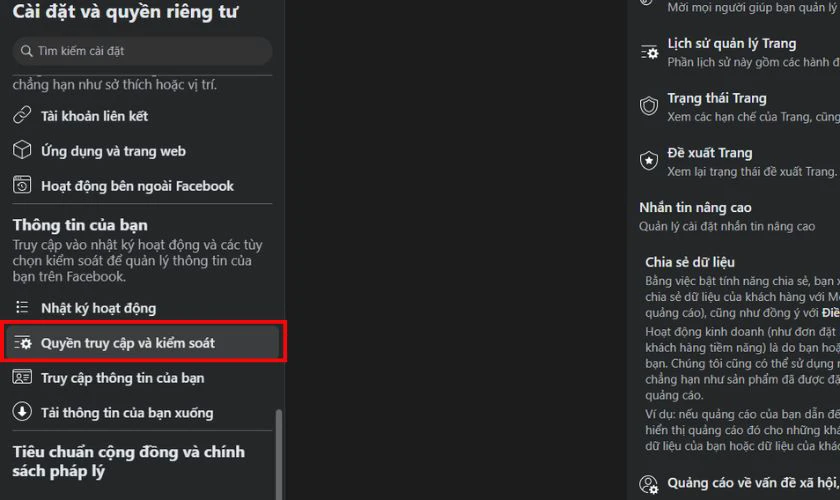Click the Hoạt động bên ngoài Facebook icon
Screen dimensions: 840x500
(x=22, y=185)
